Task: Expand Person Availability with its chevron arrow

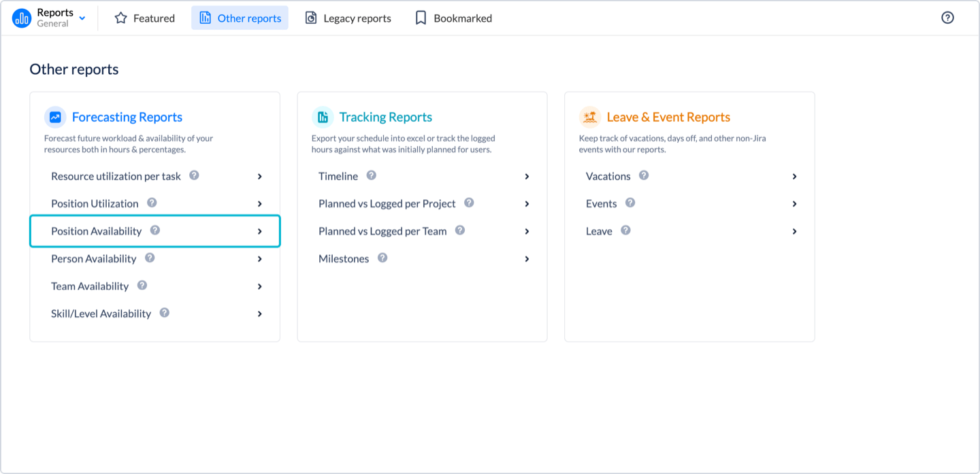Action: pos(259,259)
